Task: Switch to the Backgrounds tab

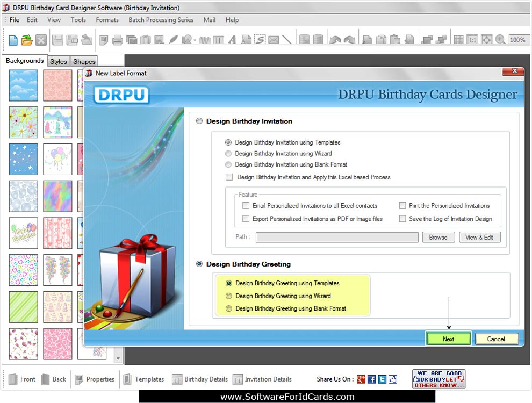Action: coord(25,61)
